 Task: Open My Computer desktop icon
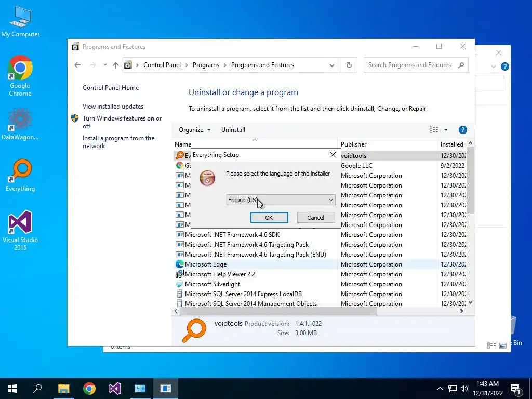click(x=20, y=22)
